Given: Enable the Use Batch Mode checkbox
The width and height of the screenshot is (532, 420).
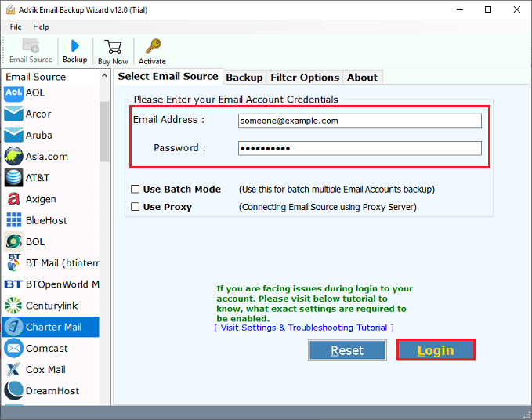Looking at the screenshot, I should [136, 189].
